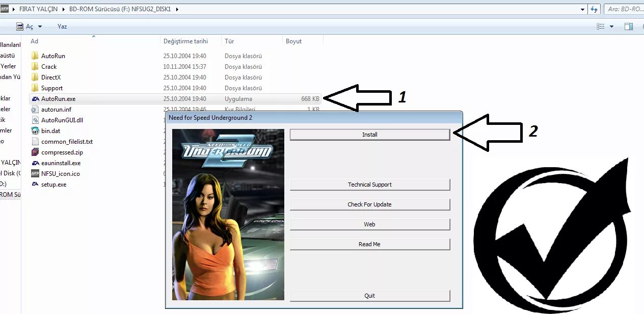Click BD-ROM Sürücüsü (F:) NFSUG2_DISK1 breadcrumb

click(x=120, y=9)
